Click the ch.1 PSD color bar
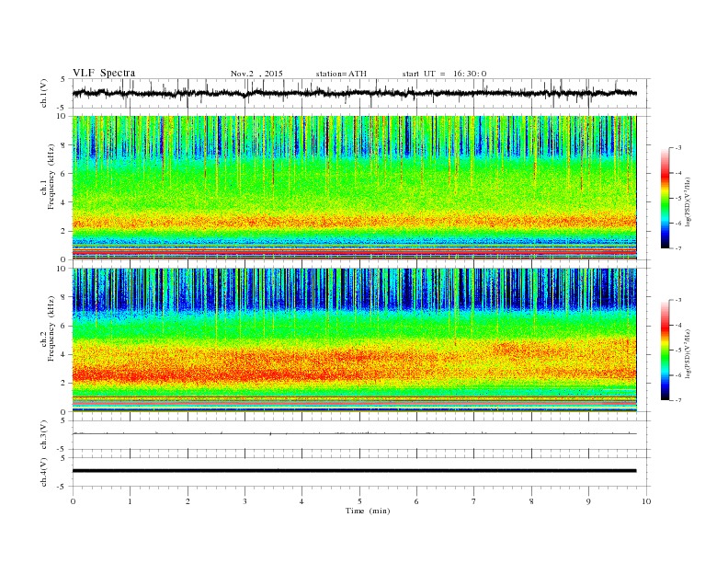 (x=665, y=198)
